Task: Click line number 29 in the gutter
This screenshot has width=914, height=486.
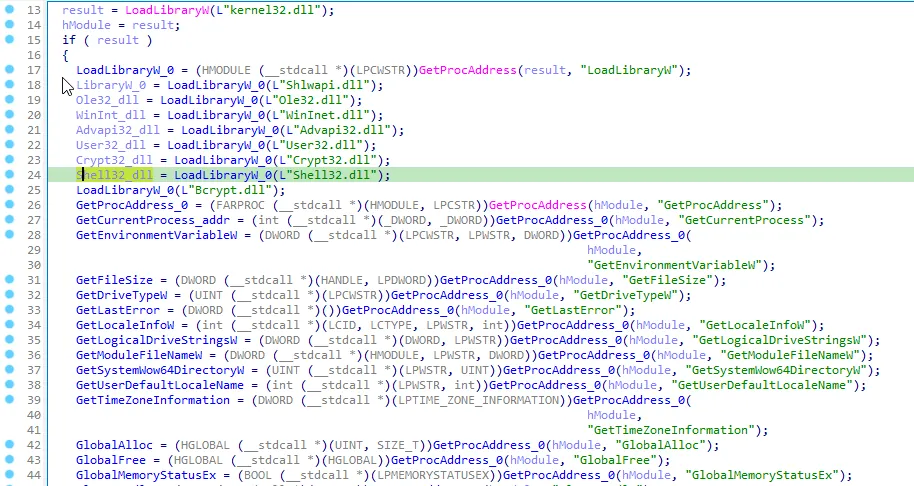Action: pos(34,250)
